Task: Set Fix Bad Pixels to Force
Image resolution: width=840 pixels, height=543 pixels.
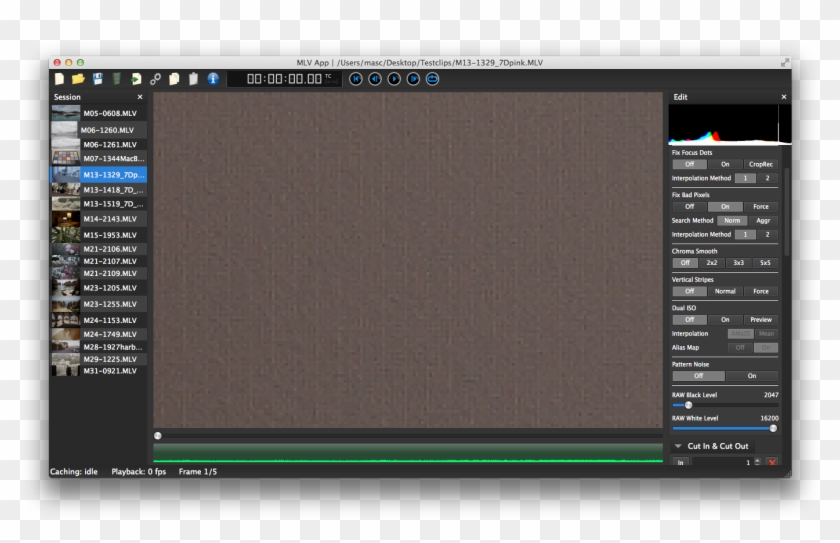Action: click(760, 207)
